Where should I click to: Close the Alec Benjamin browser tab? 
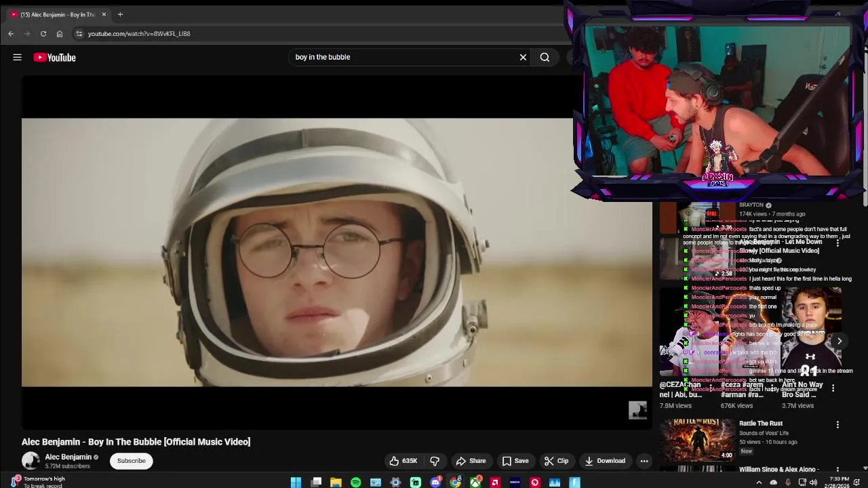(x=104, y=14)
